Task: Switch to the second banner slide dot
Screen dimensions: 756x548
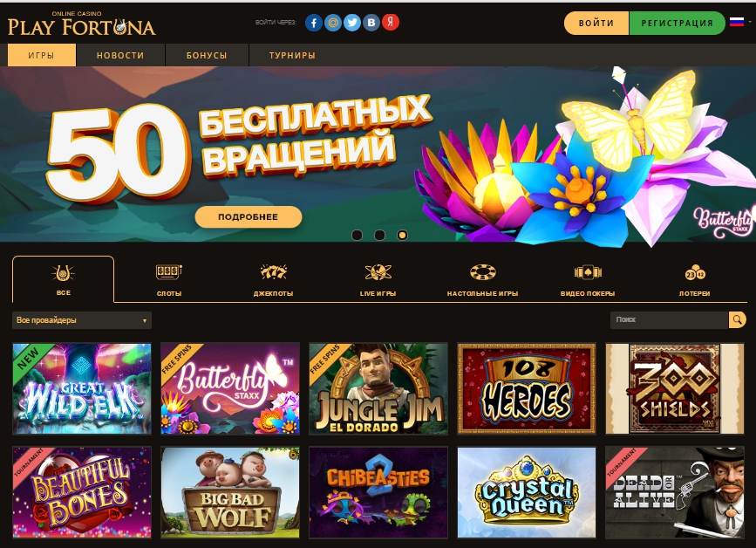Action: 380,235
